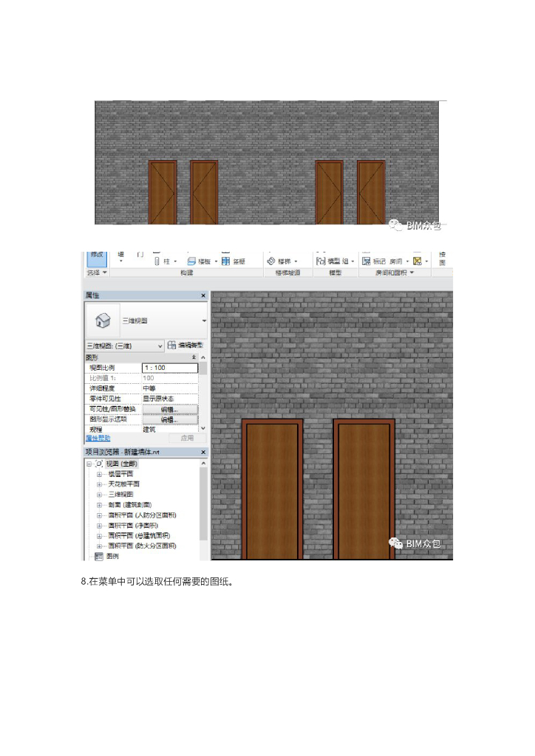The width and height of the screenshot is (535, 756).
Task: Click the 竖梃 (Mullion) tool icon
Action: 226,261
